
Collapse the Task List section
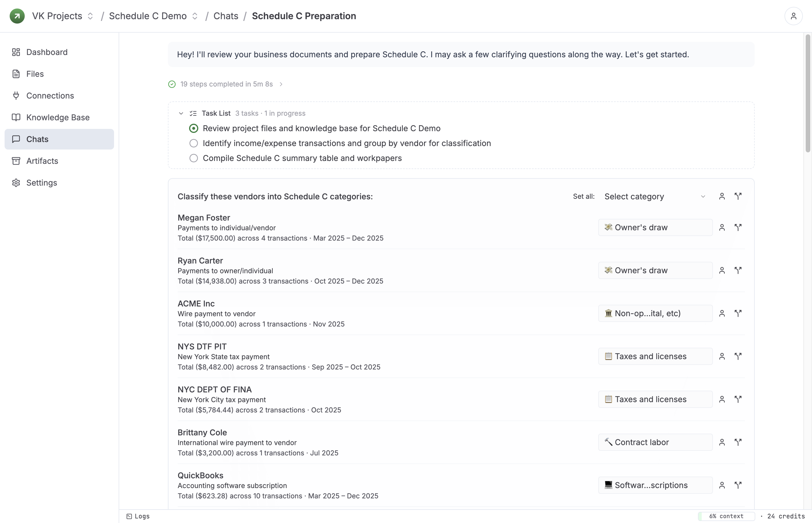point(181,113)
